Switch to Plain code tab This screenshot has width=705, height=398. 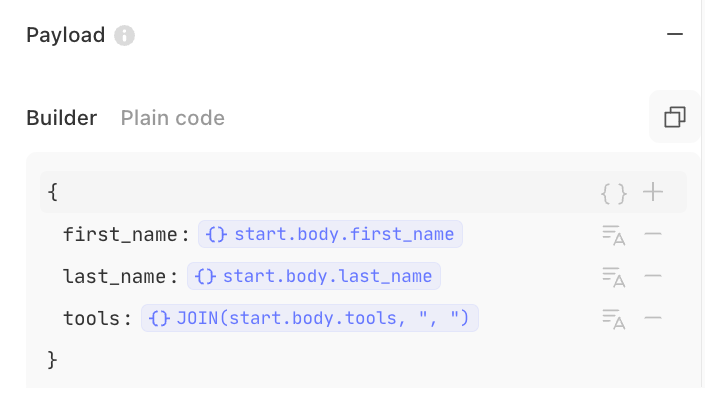click(x=173, y=118)
